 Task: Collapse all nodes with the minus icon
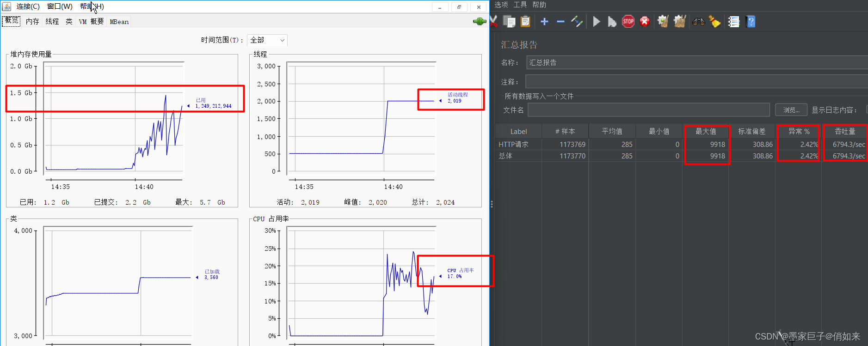point(560,21)
